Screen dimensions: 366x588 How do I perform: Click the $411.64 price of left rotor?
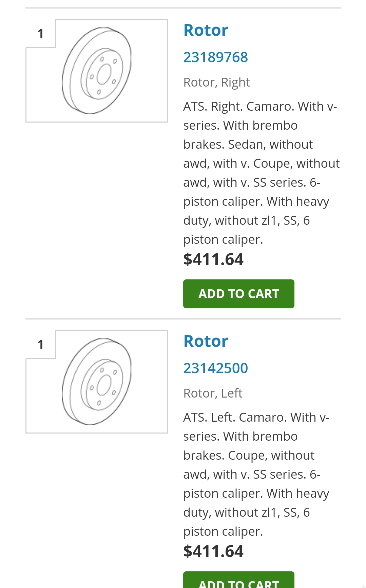(213, 551)
